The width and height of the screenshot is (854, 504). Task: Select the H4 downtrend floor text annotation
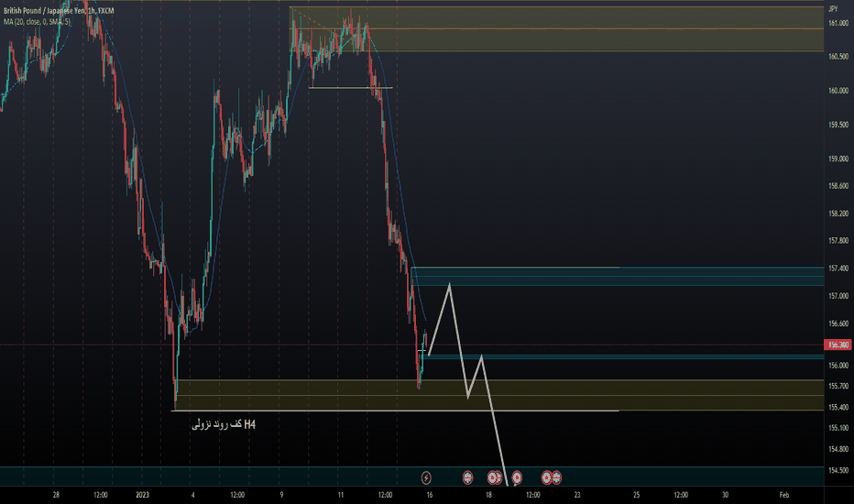pos(224,424)
